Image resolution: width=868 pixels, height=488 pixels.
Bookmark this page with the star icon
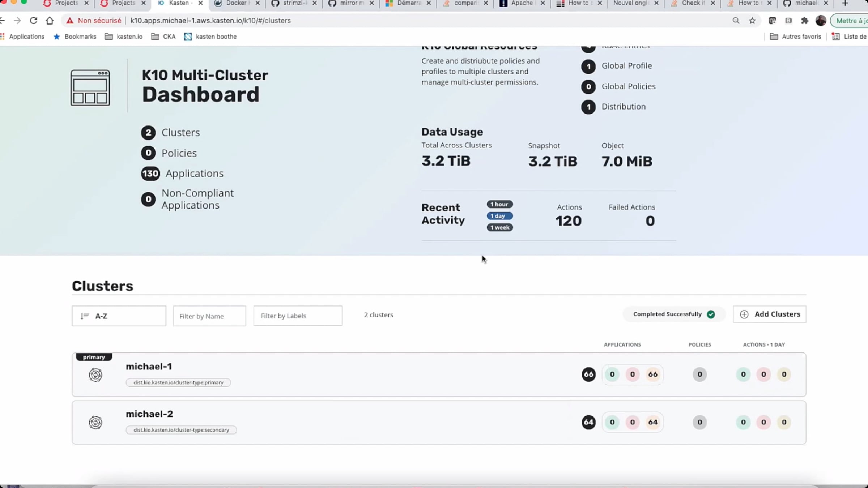pyautogui.click(x=752, y=21)
